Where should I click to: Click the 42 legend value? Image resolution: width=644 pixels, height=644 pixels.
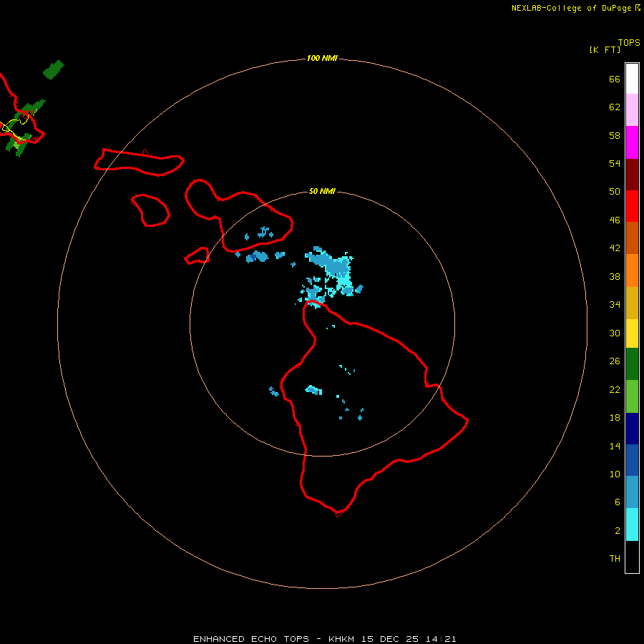click(x=616, y=248)
